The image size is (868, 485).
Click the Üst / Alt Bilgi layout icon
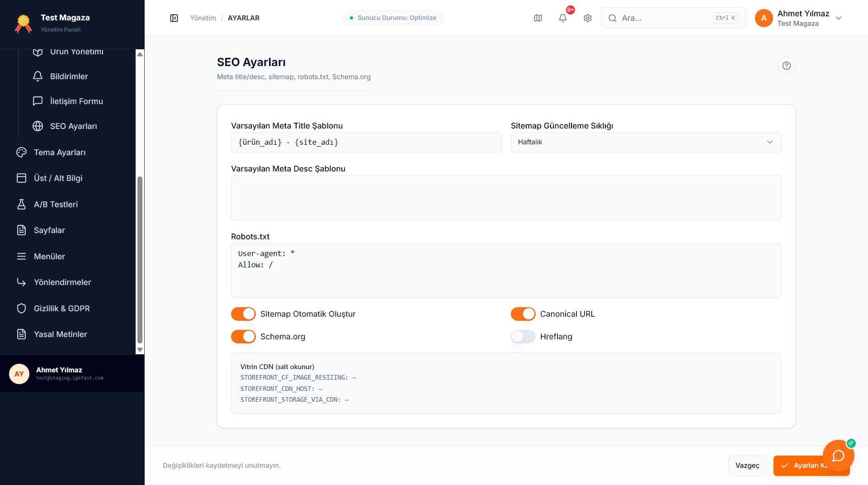tap(21, 178)
